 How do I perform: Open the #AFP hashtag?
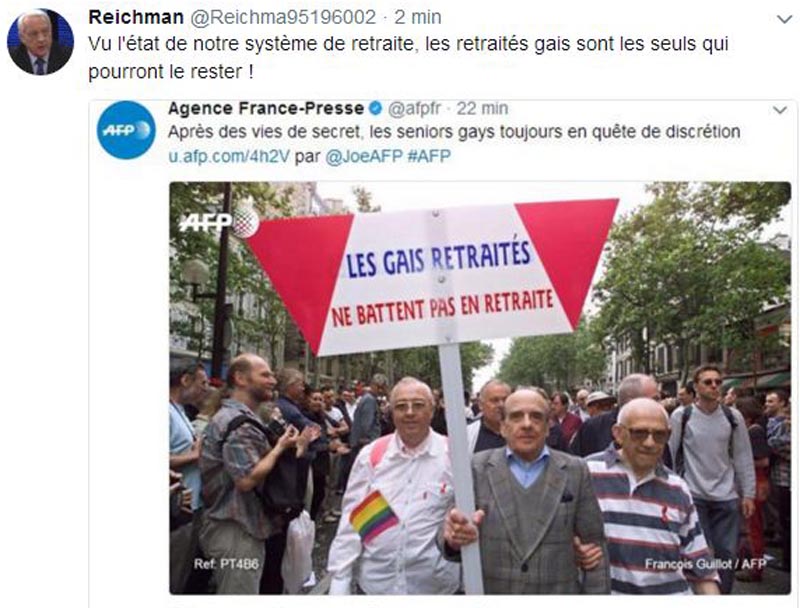(429, 156)
